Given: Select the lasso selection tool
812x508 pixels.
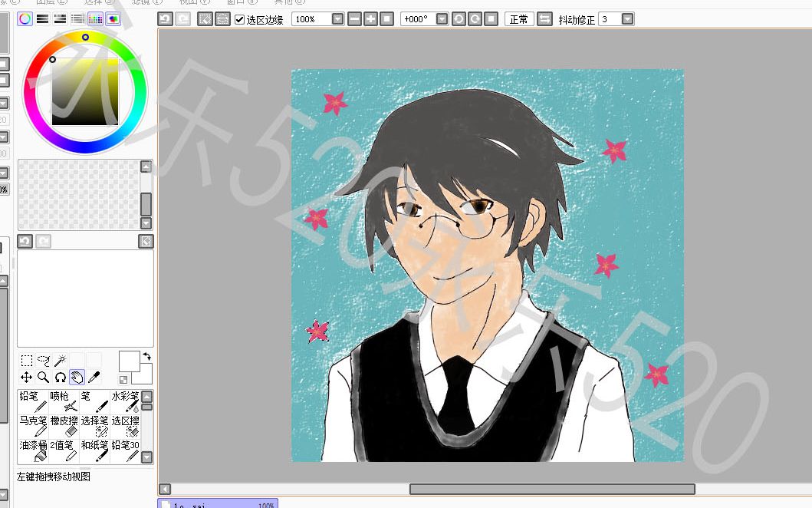Looking at the screenshot, I should click(44, 360).
